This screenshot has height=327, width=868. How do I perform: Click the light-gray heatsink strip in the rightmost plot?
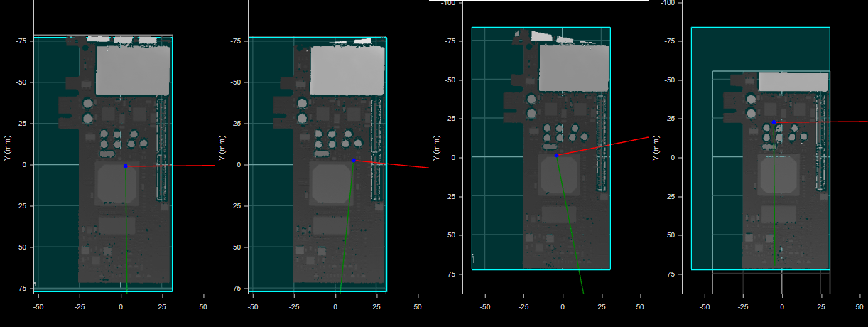(x=793, y=81)
